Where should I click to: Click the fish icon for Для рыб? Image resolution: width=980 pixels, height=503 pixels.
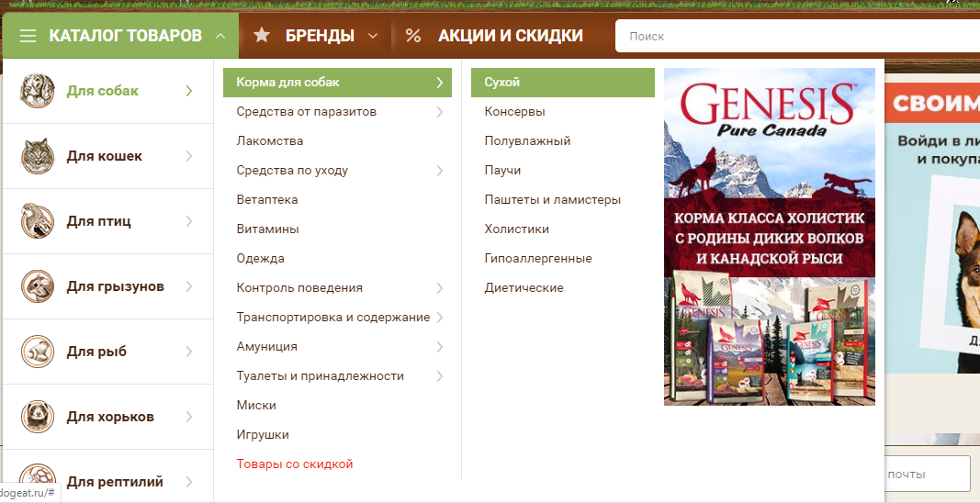38,352
